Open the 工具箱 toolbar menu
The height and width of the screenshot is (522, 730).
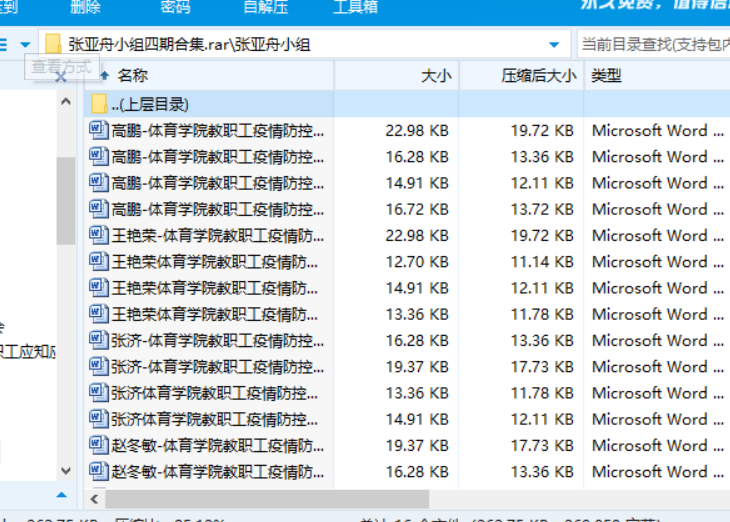355,7
